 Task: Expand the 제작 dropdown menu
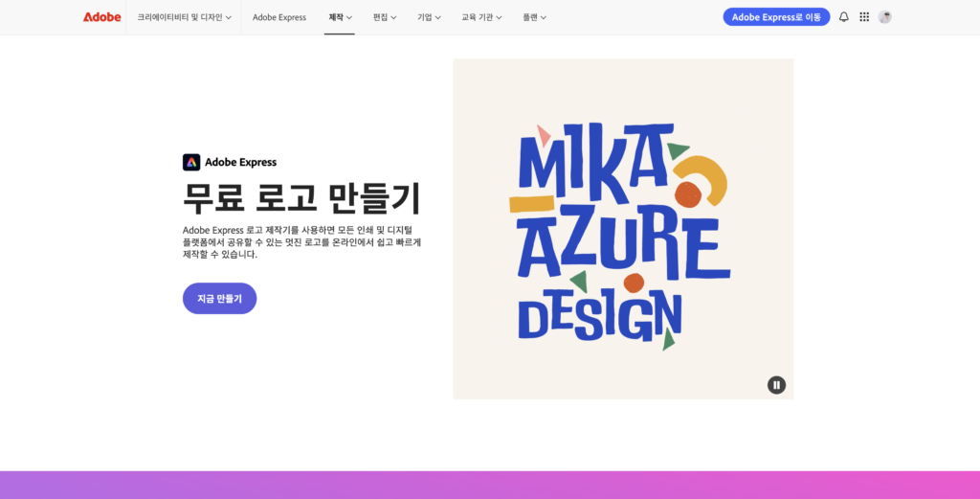[x=340, y=17]
